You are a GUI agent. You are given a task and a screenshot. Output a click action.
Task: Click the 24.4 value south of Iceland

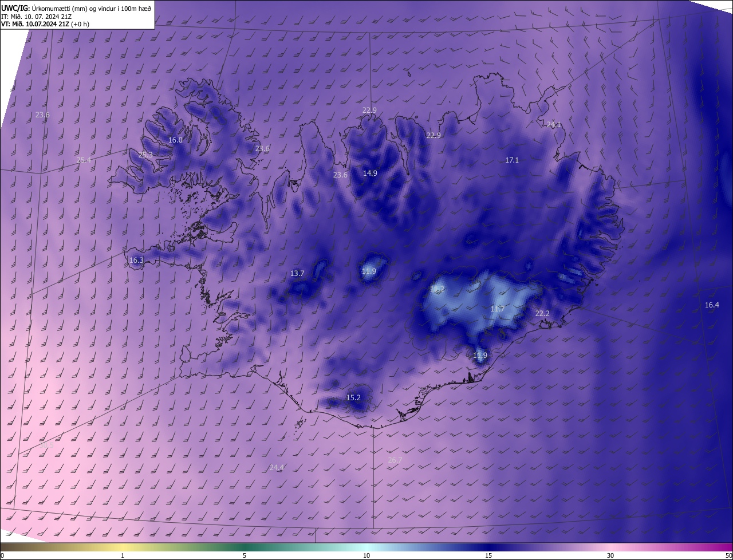[277, 468]
